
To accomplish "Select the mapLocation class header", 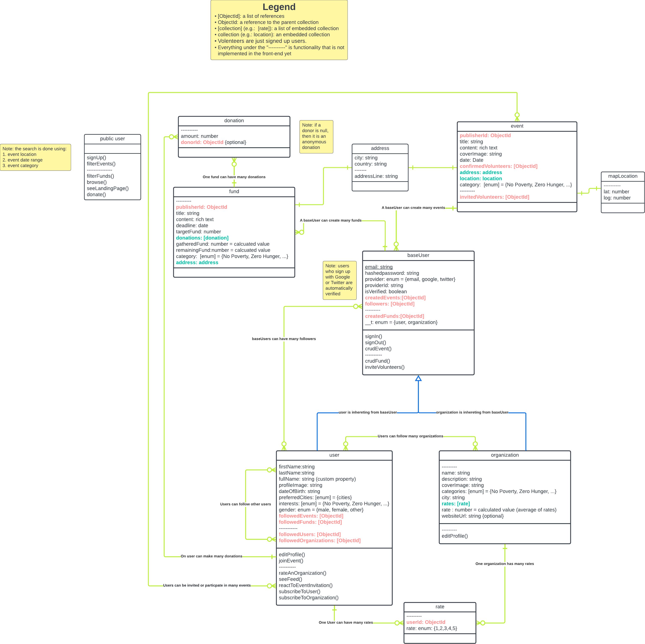I will [622, 176].
